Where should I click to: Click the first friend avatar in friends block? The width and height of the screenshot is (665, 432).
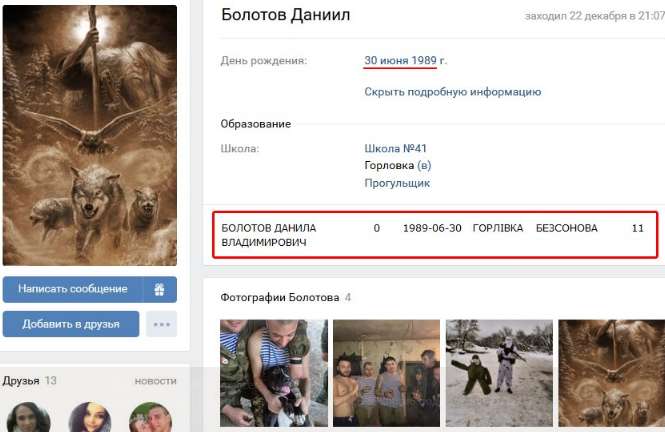[29, 418]
